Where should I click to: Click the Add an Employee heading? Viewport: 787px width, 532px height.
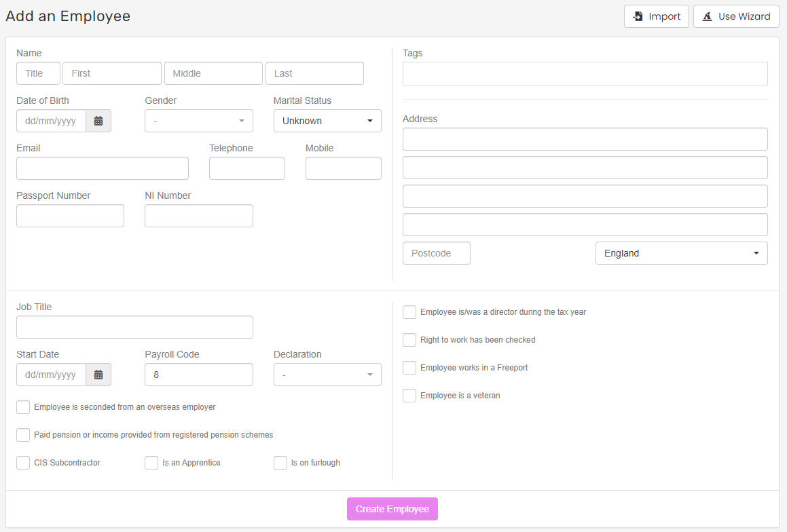69,16
